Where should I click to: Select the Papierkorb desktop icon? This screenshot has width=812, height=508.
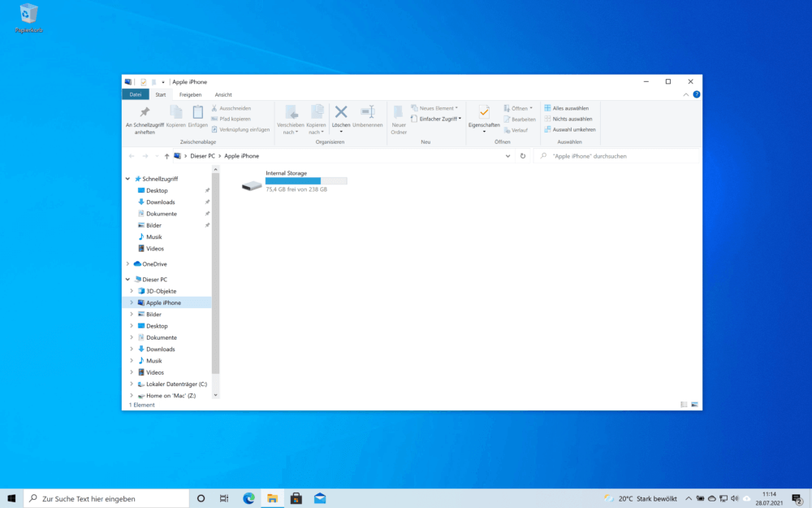click(29, 18)
